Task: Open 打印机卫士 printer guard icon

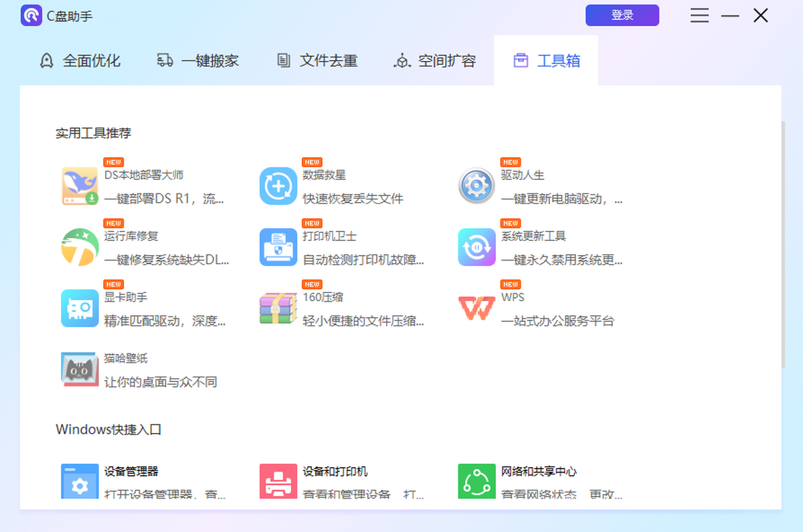Action: tap(278, 247)
